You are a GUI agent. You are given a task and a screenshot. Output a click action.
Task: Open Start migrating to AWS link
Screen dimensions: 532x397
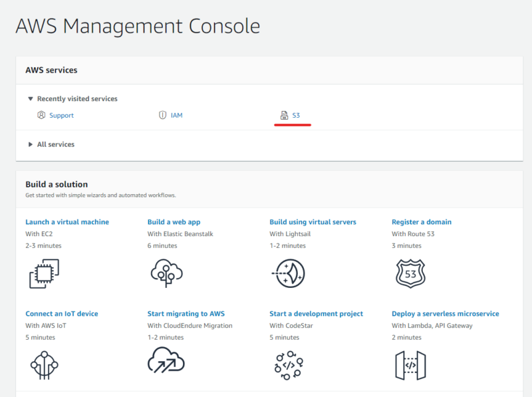186,313
